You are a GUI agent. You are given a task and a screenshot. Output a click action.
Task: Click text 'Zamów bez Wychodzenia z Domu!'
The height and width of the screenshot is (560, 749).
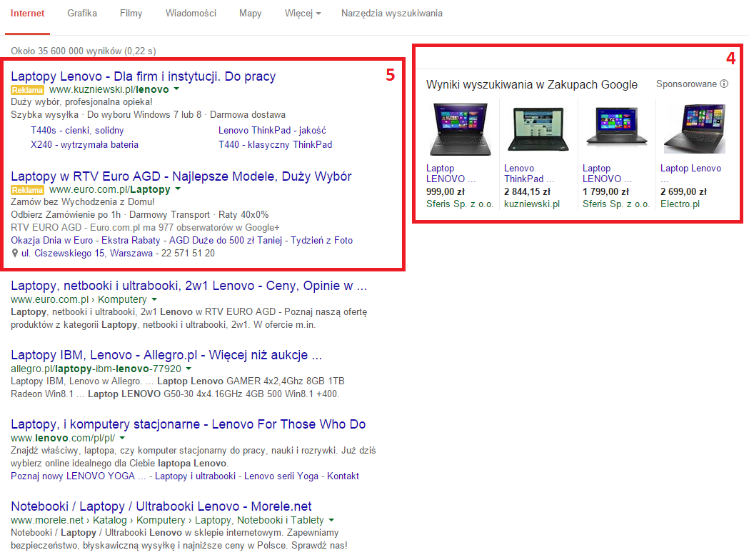point(83,201)
